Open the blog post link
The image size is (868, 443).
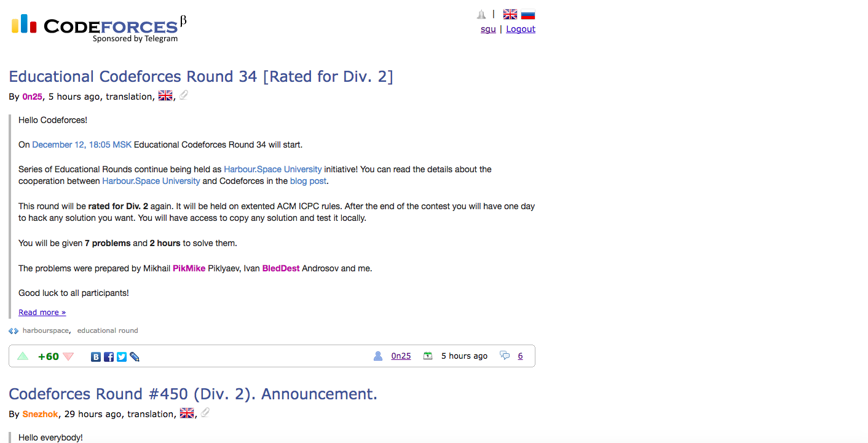[309, 182]
